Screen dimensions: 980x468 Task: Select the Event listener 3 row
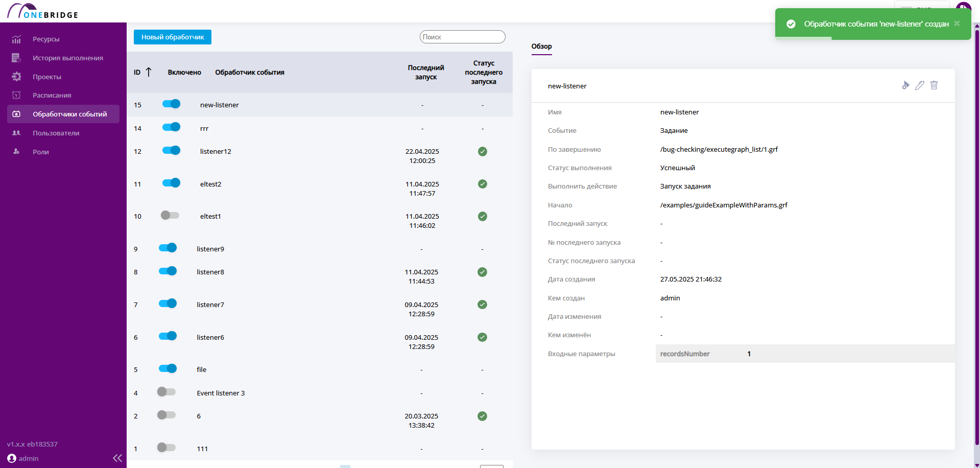point(320,393)
